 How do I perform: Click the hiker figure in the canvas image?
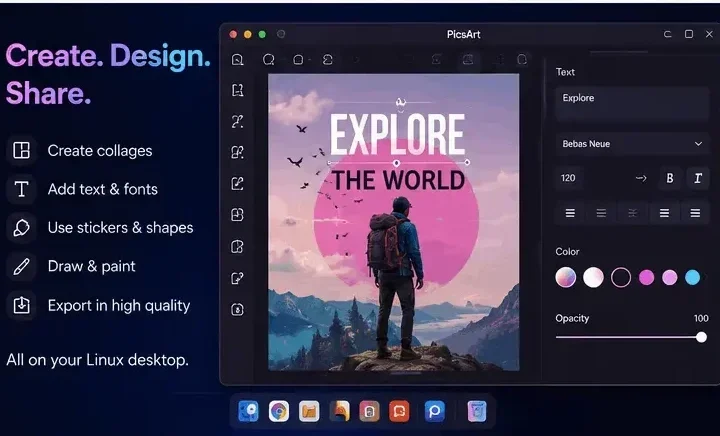point(396,278)
